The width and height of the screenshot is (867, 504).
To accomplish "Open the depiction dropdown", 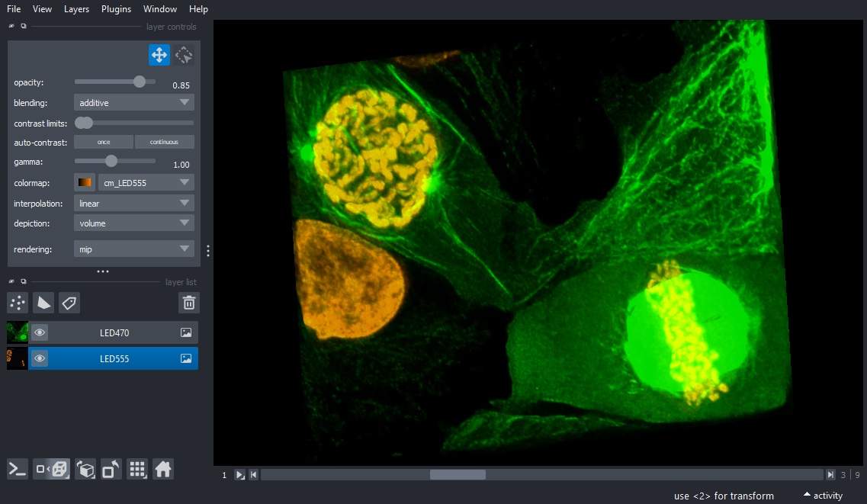I will [133, 223].
